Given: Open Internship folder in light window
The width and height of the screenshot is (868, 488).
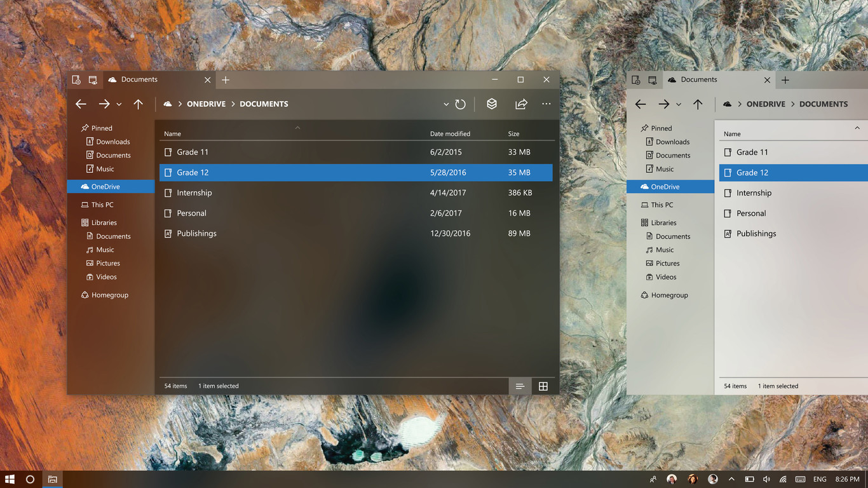Looking at the screenshot, I should click(754, 193).
